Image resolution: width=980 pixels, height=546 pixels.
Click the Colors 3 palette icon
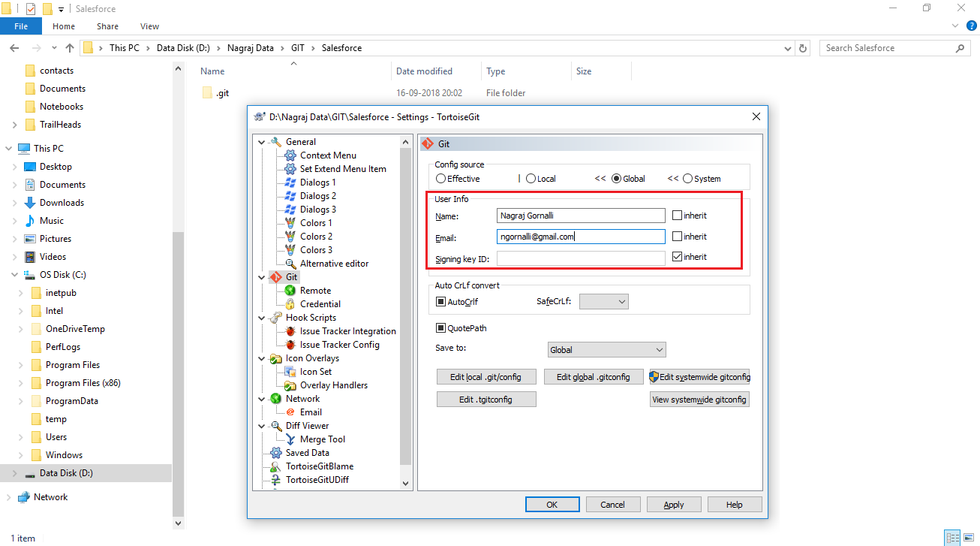tap(290, 250)
